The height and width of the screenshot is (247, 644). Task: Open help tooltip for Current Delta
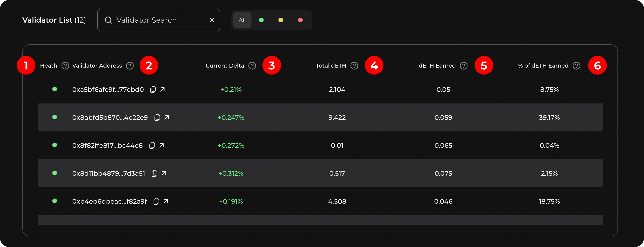[x=252, y=66]
